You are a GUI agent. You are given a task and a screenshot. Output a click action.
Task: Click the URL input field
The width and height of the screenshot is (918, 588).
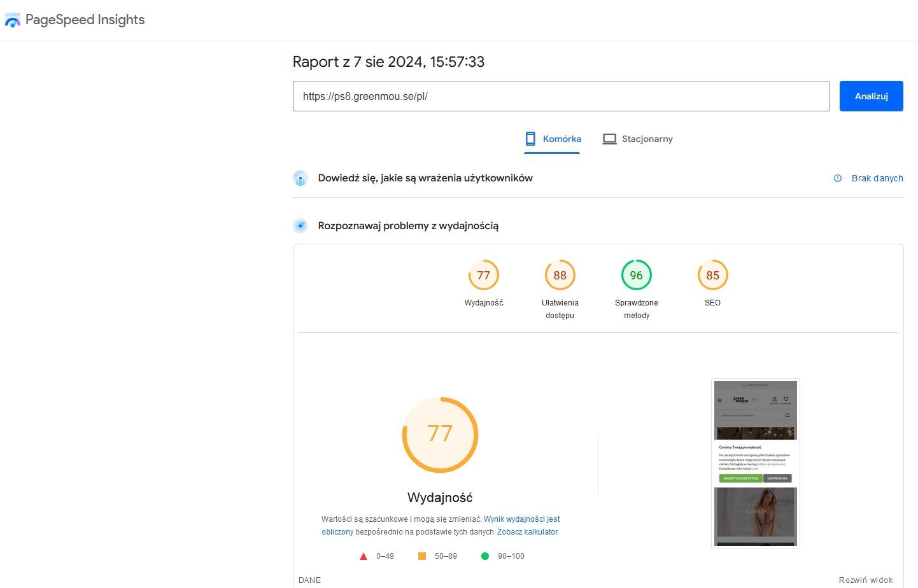pyautogui.click(x=561, y=96)
